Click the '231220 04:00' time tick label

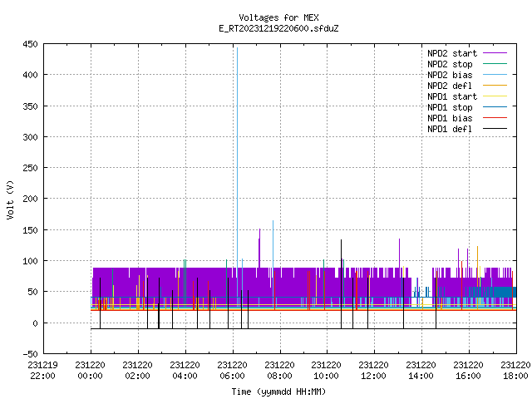pos(185,371)
